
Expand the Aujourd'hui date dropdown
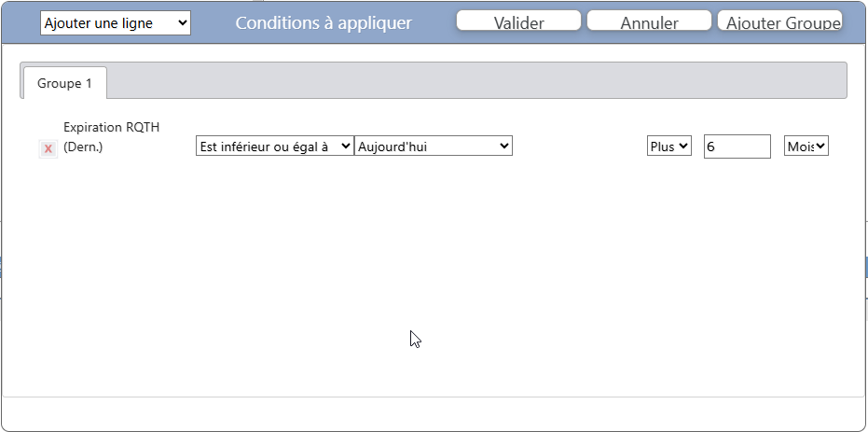click(x=433, y=146)
